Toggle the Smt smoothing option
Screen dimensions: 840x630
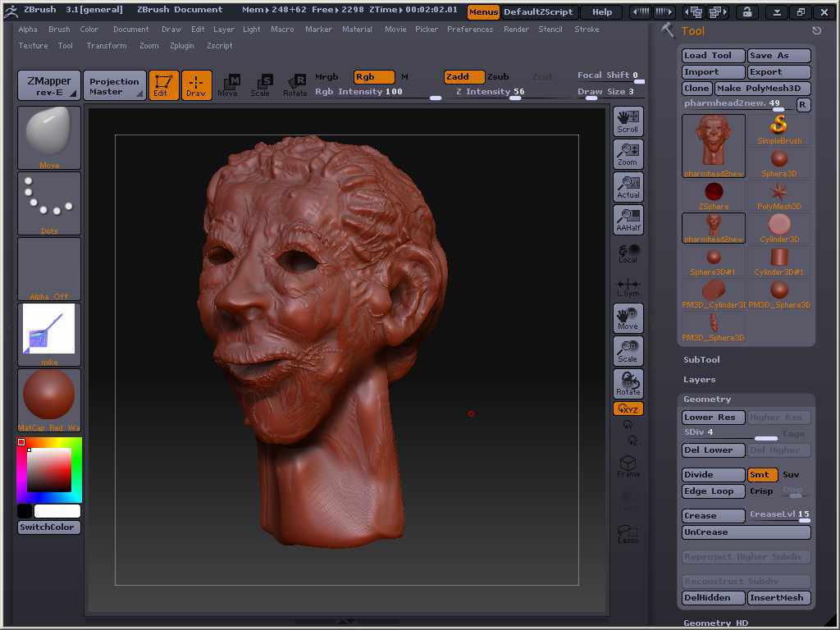(762, 474)
